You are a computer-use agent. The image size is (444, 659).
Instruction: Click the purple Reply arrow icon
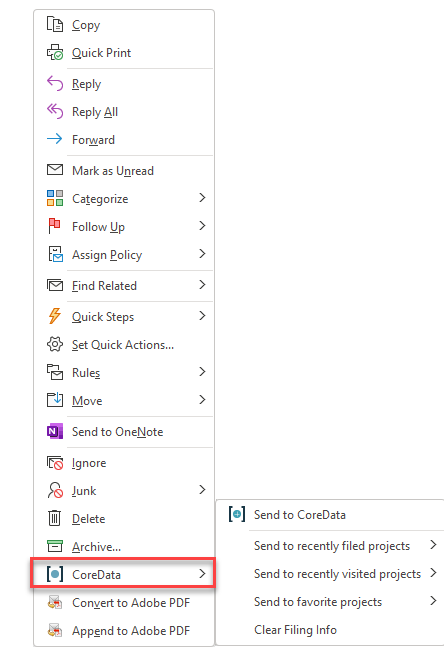tap(55, 83)
